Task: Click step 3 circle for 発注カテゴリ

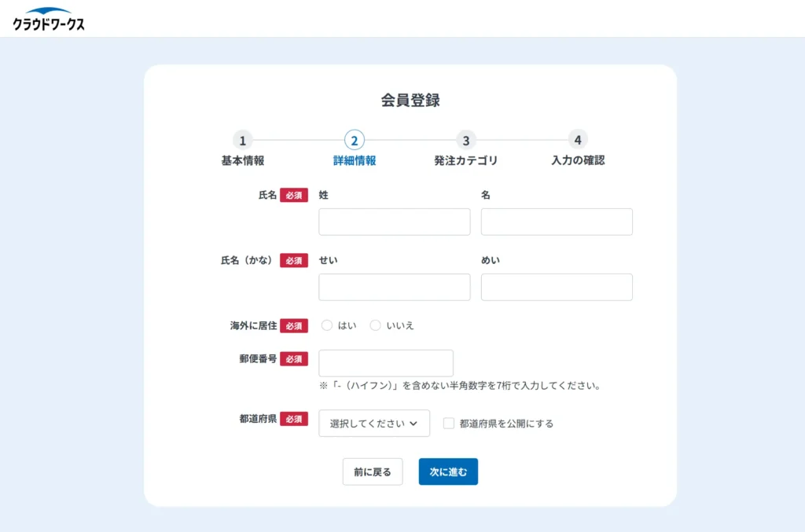Action: (x=465, y=141)
